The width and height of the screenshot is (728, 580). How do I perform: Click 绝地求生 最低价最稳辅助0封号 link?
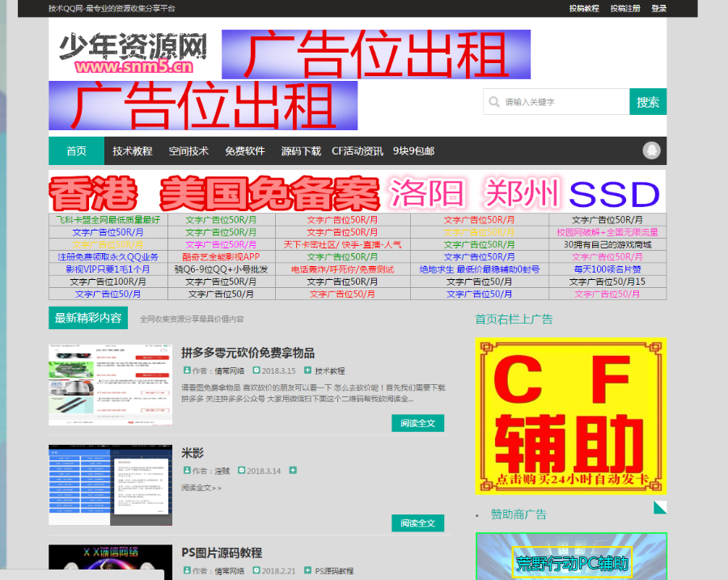[480, 269]
